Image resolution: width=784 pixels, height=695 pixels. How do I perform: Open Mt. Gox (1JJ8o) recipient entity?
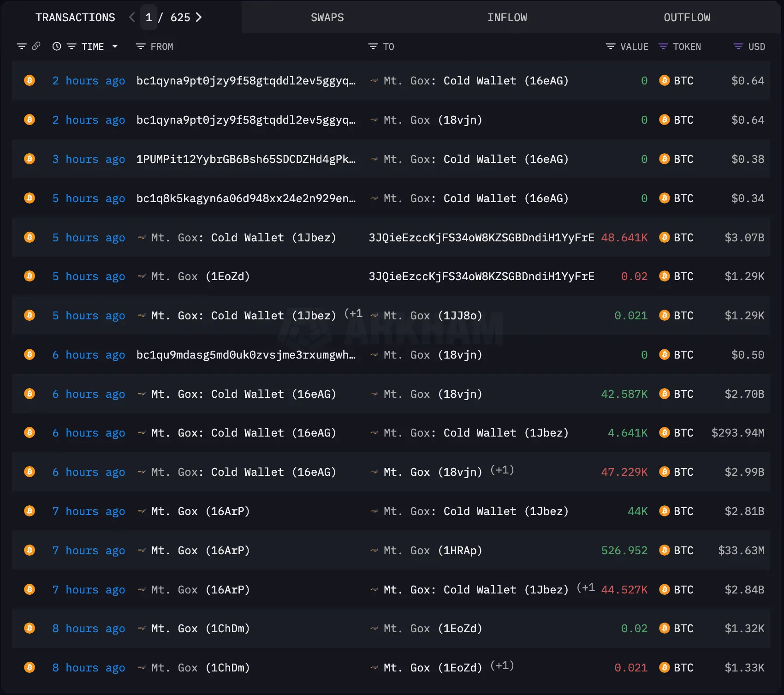pyautogui.click(x=433, y=316)
